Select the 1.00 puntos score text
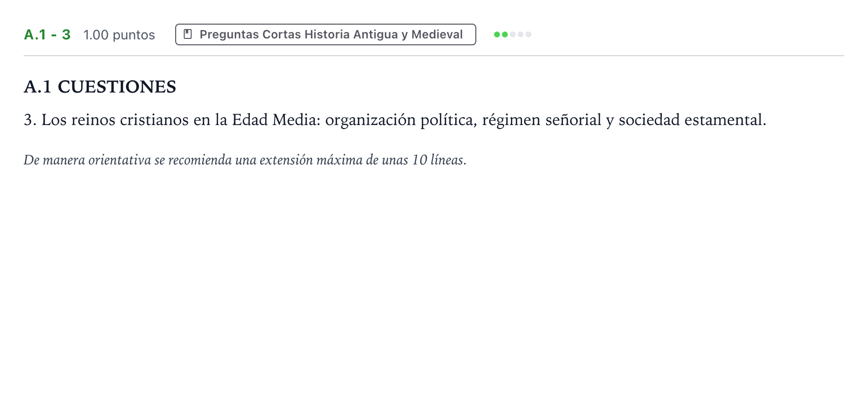Image resolution: width=868 pixels, height=393 pixels. tap(119, 35)
